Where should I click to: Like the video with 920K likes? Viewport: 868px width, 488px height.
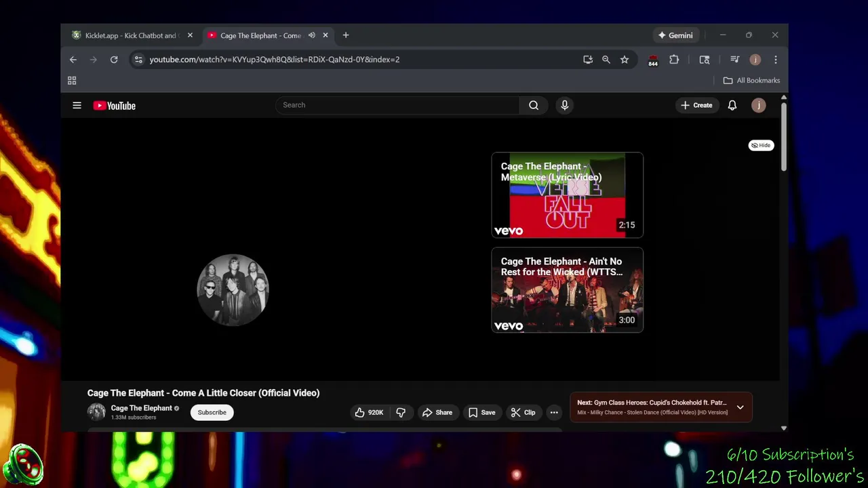(x=370, y=412)
